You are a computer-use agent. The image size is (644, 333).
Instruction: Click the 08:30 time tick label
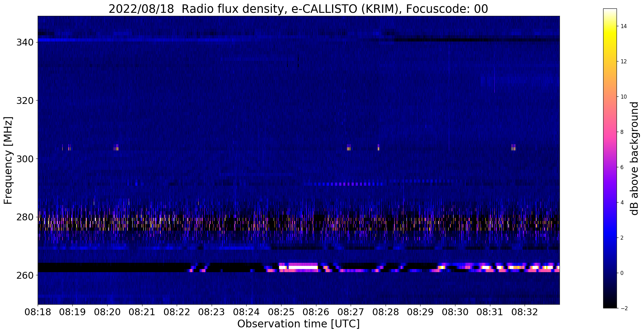455,312
